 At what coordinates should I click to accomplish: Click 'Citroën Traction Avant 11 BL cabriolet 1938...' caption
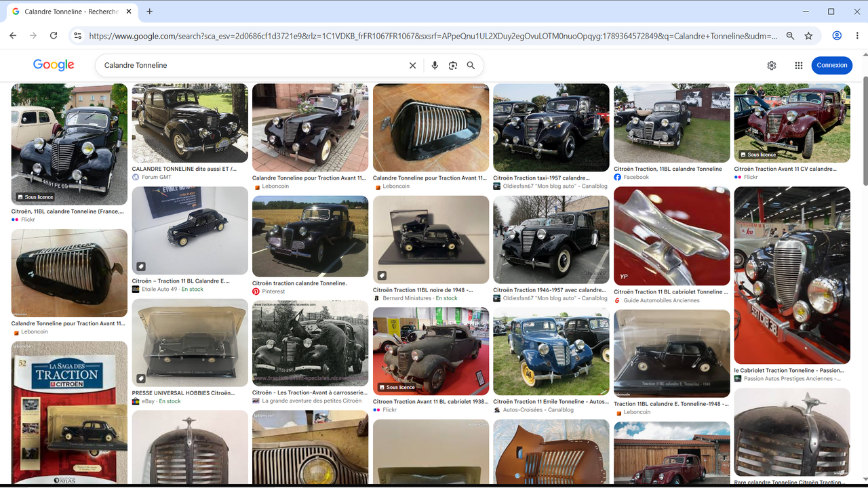click(x=431, y=402)
